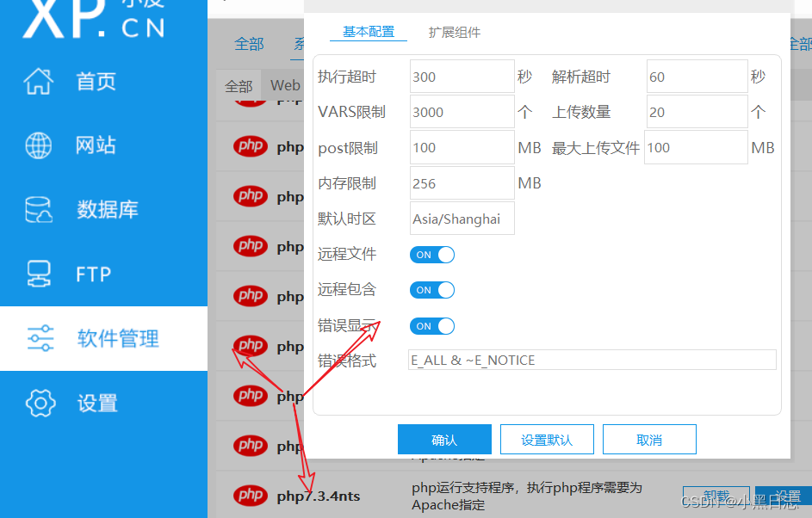Open FTP in the sidebar

click(x=94, y=274)
